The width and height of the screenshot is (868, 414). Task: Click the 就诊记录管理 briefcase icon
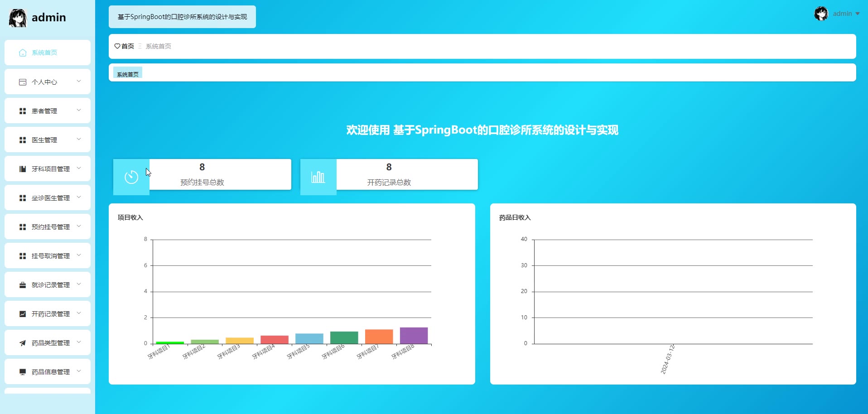click(x=23, y=285)
